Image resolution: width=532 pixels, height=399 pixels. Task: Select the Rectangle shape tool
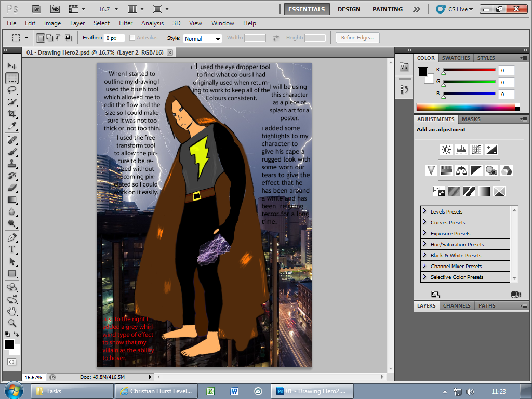pyautogui.click(x=12, y=273)
